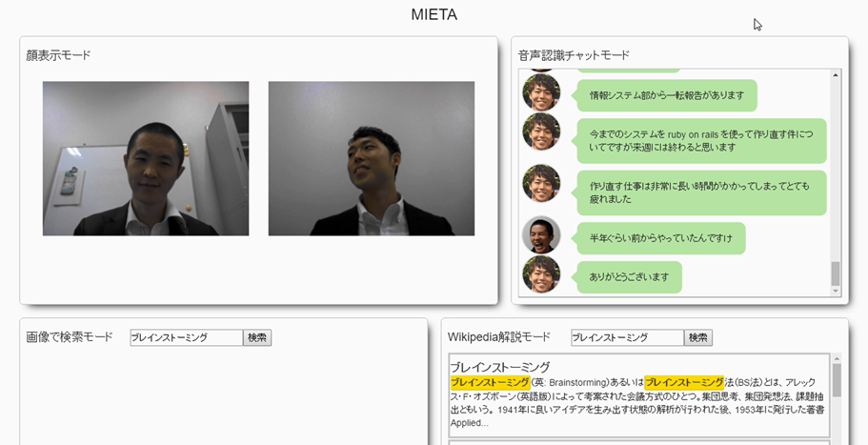
Task: Click the chat panel scrollbar up arrow
Action: (x=836, y=75)
